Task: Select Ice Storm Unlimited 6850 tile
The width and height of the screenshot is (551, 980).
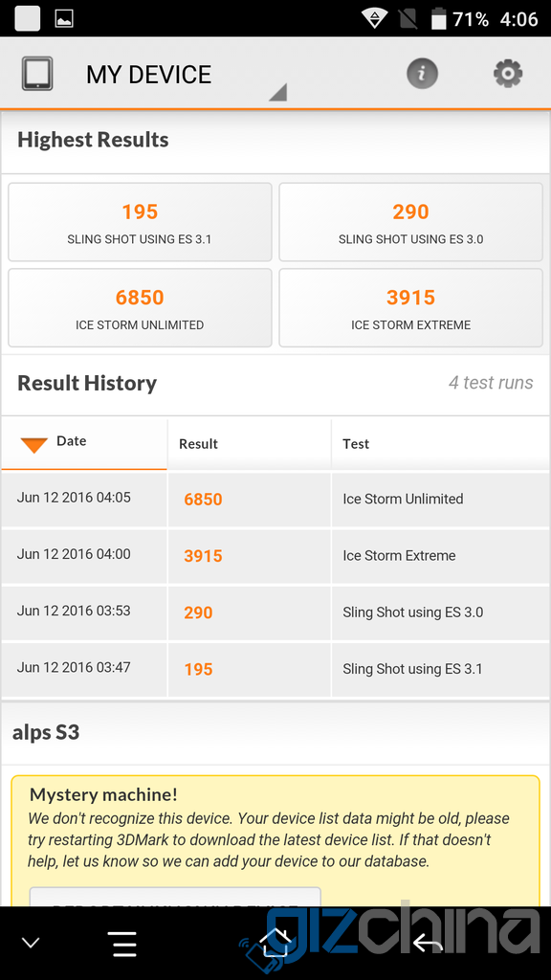Action: pyautogui.click(x=140, y=307)
